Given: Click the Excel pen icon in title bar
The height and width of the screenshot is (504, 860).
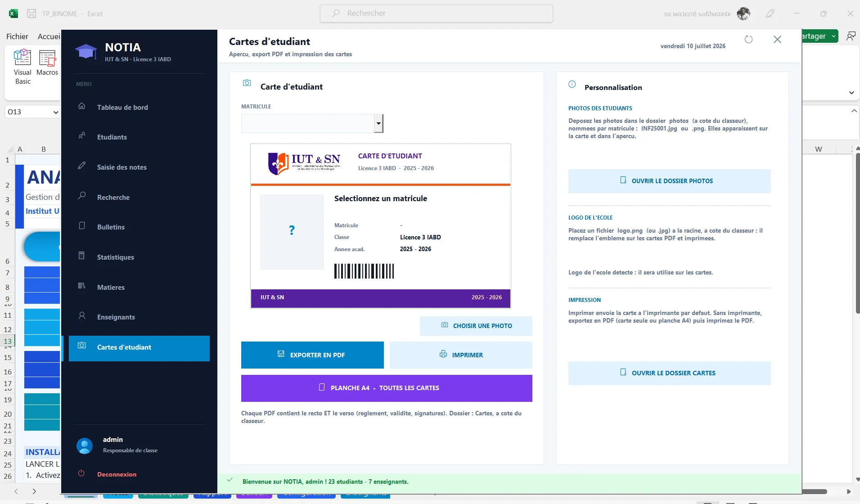Looking at the screenshot, I should click(770, 13).
